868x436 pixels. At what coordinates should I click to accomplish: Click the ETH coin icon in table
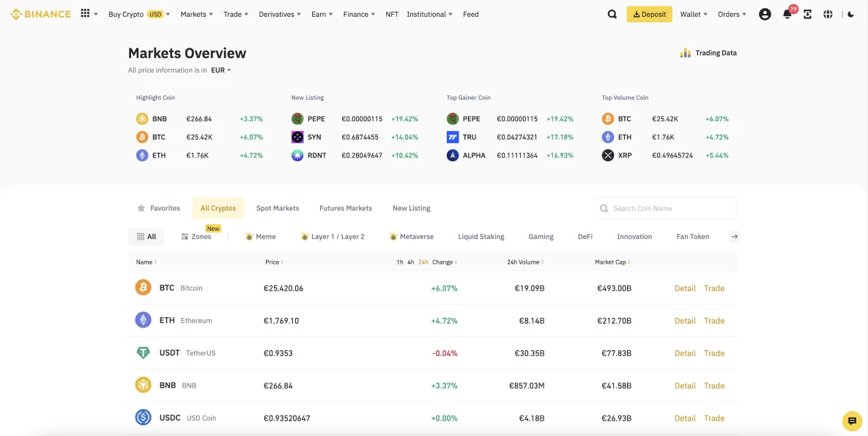pyautogui.click(x=144, y=320)
